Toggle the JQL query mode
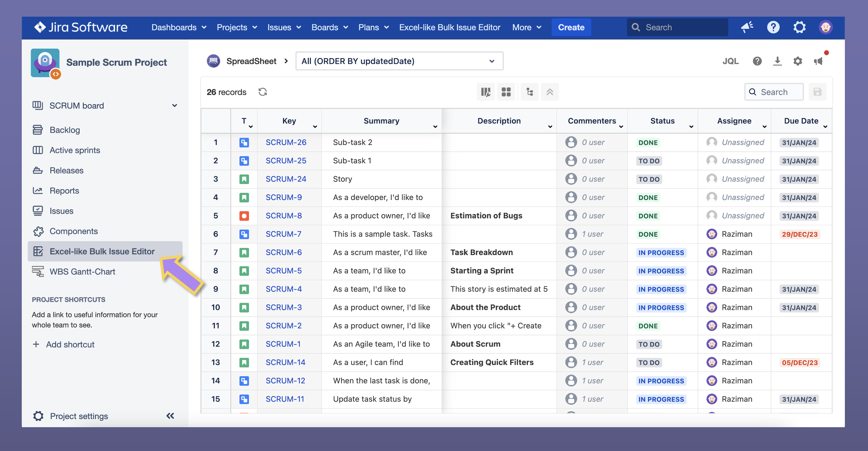 [730, 61]
